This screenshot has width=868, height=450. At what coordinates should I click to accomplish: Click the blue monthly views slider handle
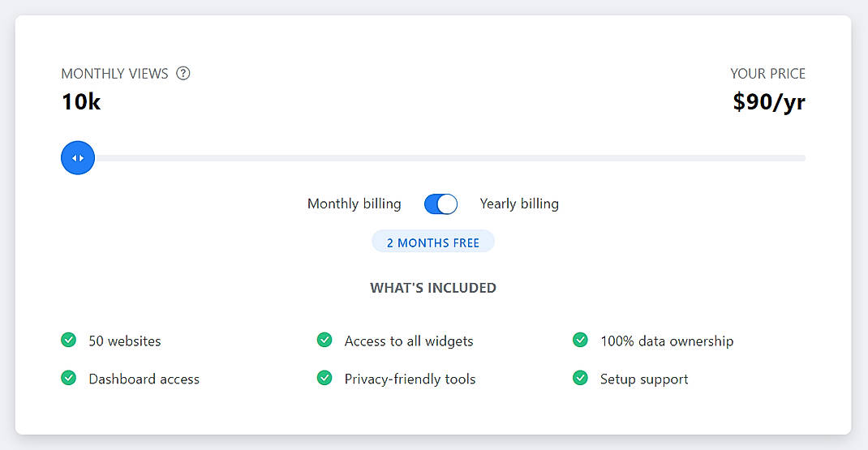point(78,158)
